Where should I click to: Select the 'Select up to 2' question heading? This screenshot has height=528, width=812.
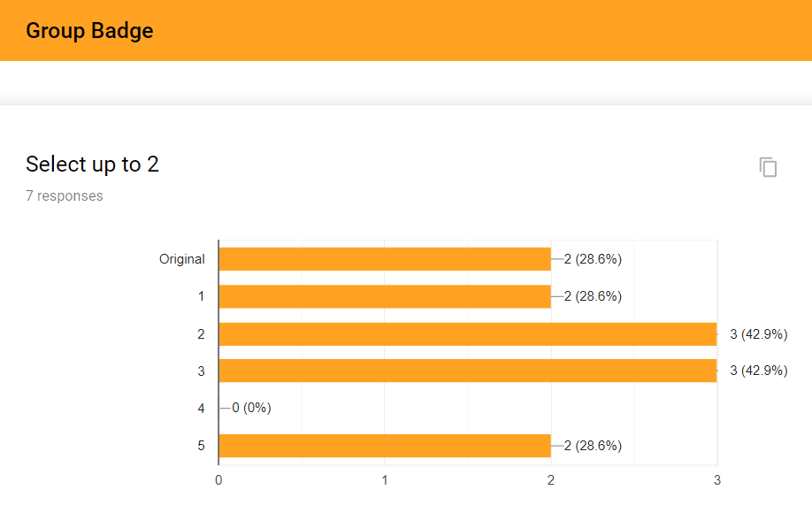point(92,165)
